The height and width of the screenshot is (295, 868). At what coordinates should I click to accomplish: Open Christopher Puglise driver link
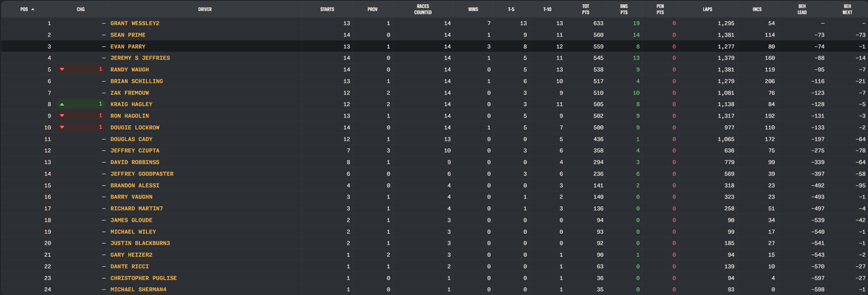coord(143,278)
